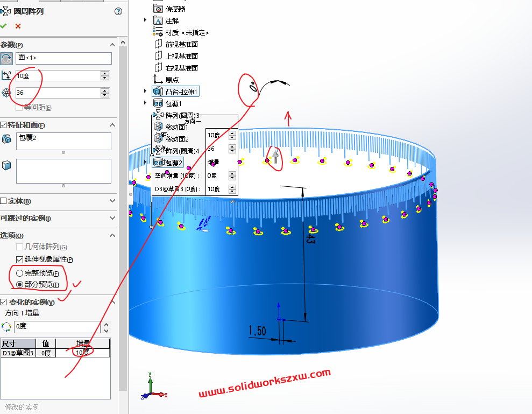The height and width of the screenshot is (414, 532).
Task: Click the 材质 <未指定> material icon
Action: pos(158,32)
